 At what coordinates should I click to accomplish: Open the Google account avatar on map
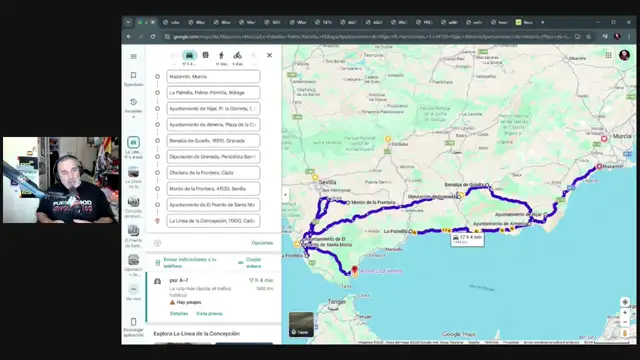click(x=624, y=55)
